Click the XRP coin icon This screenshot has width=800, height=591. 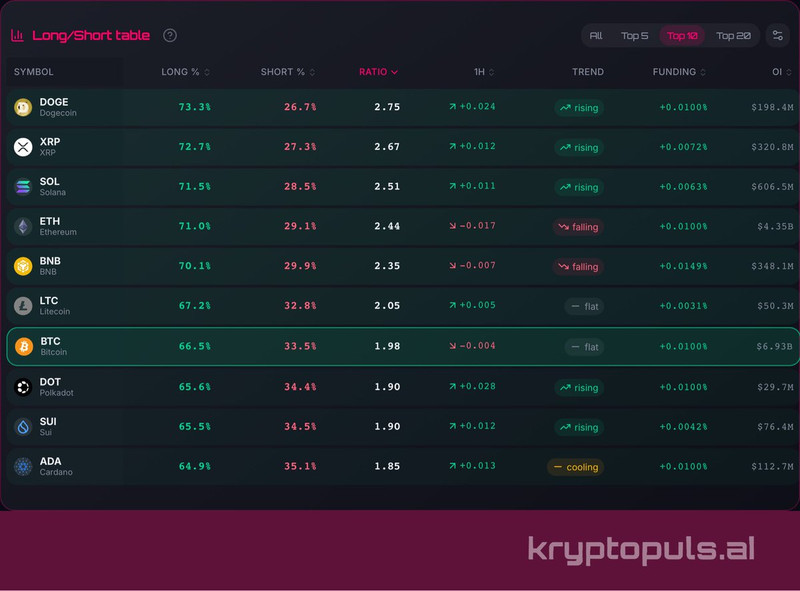(x=23, y=147)
